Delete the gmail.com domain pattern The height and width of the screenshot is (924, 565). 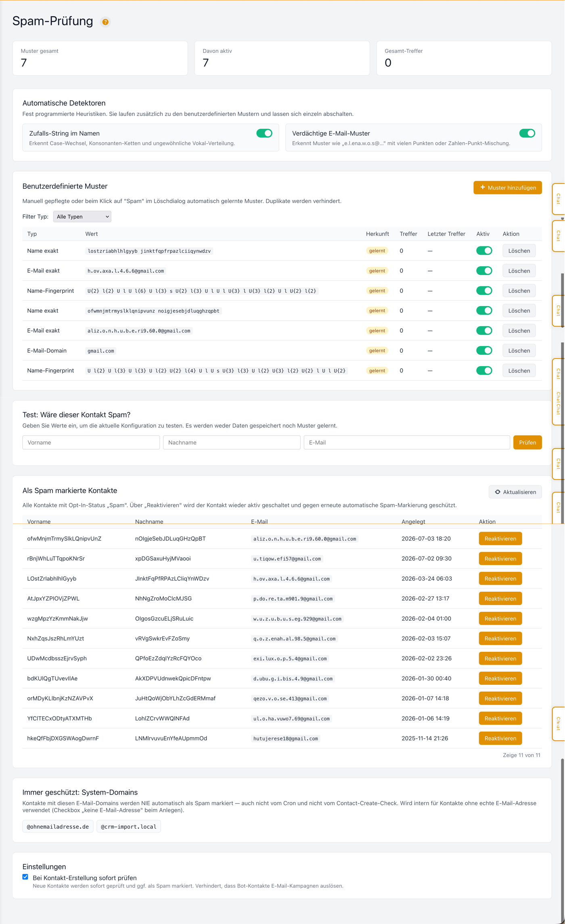[519, 350]
